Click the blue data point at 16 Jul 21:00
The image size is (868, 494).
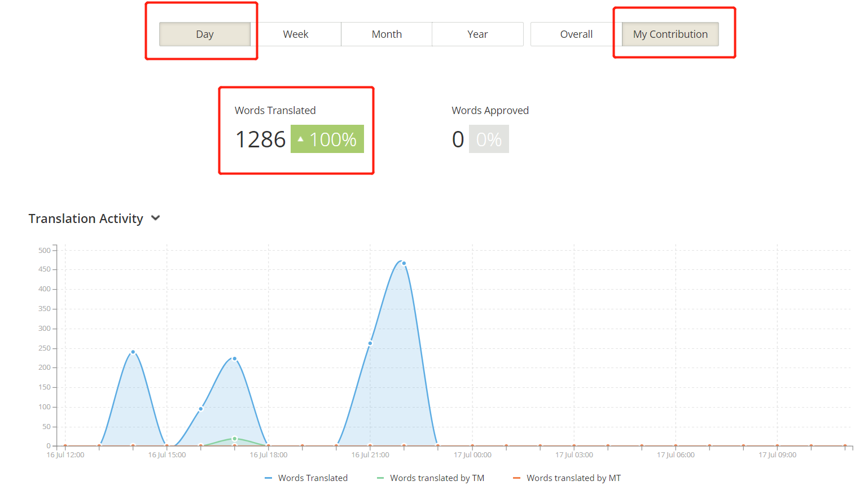pyautogui.click(x=370, y=343)
